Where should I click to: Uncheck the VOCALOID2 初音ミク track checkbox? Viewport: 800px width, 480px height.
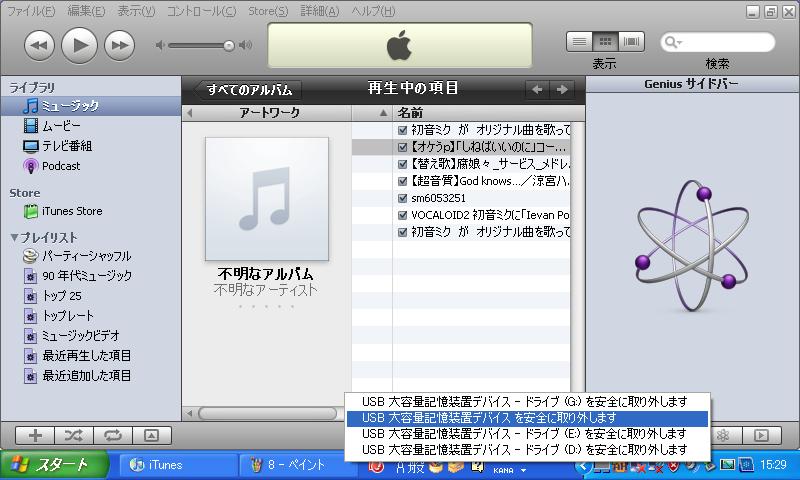tap(402, 215)
